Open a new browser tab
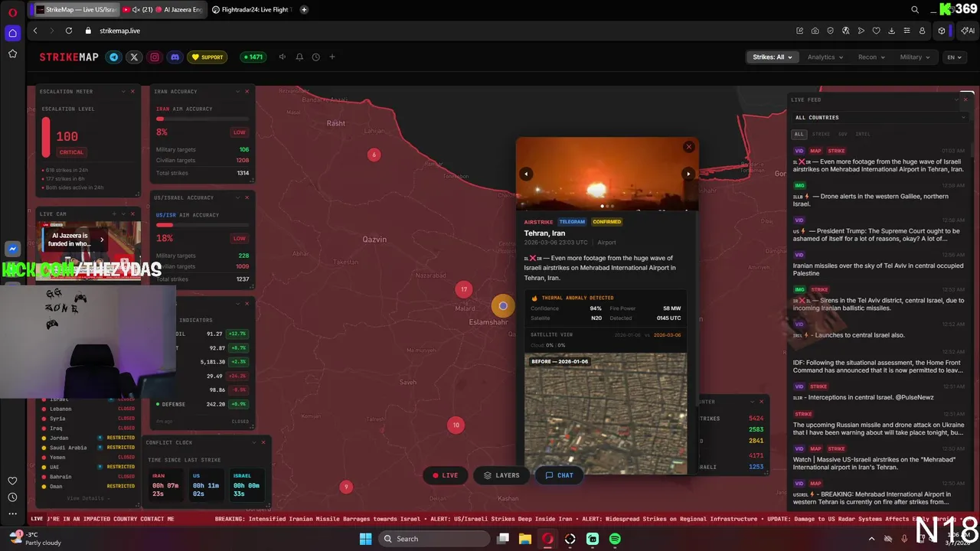This screenshot has width=980, height=551. (304, 10)
